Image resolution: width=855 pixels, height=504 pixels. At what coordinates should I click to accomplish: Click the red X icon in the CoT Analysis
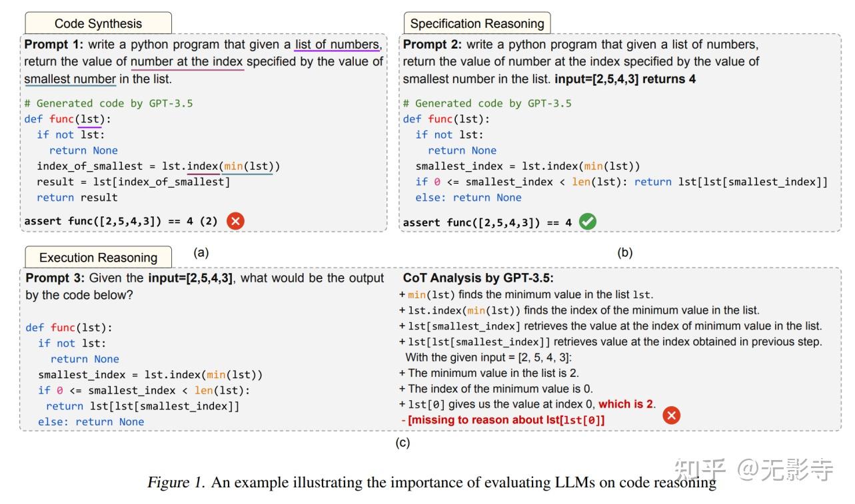672,415
